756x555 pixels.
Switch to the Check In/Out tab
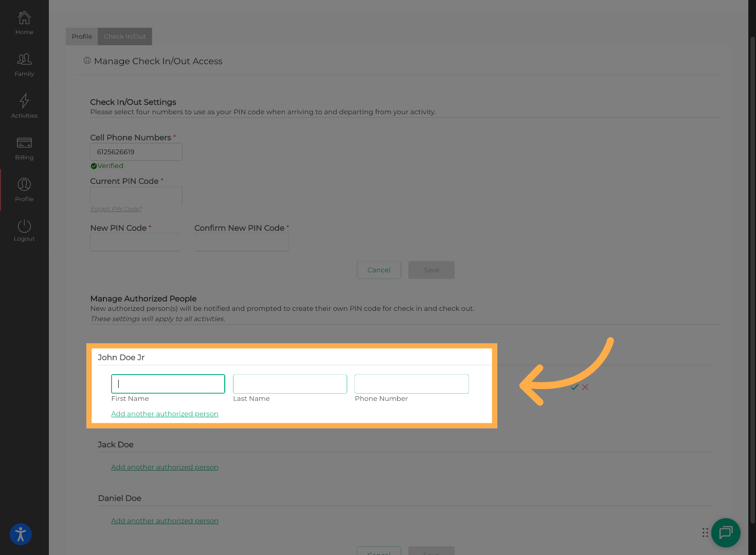124,36
